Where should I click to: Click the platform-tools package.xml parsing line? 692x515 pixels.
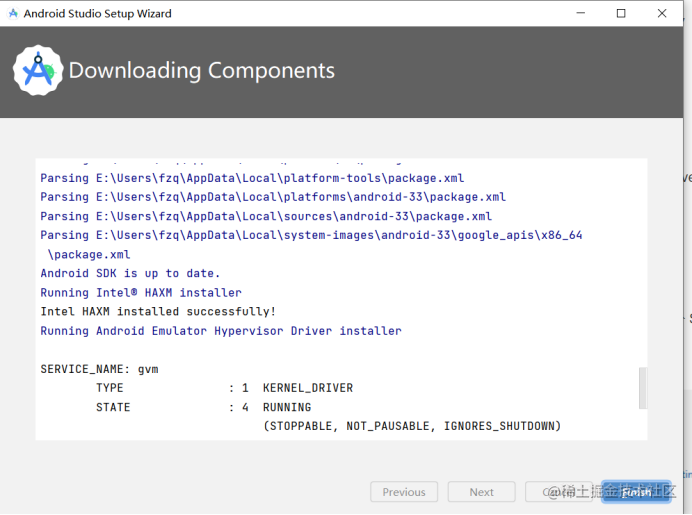coord(252,178)
